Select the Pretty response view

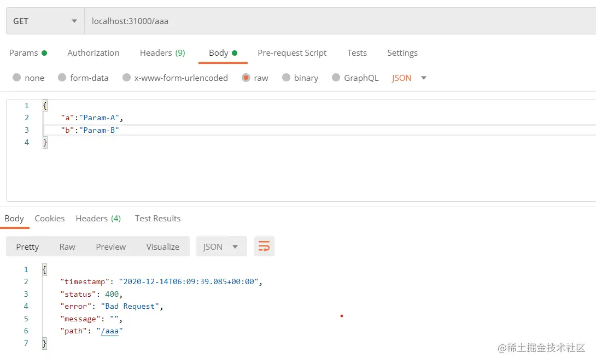(x=27, y=246)
